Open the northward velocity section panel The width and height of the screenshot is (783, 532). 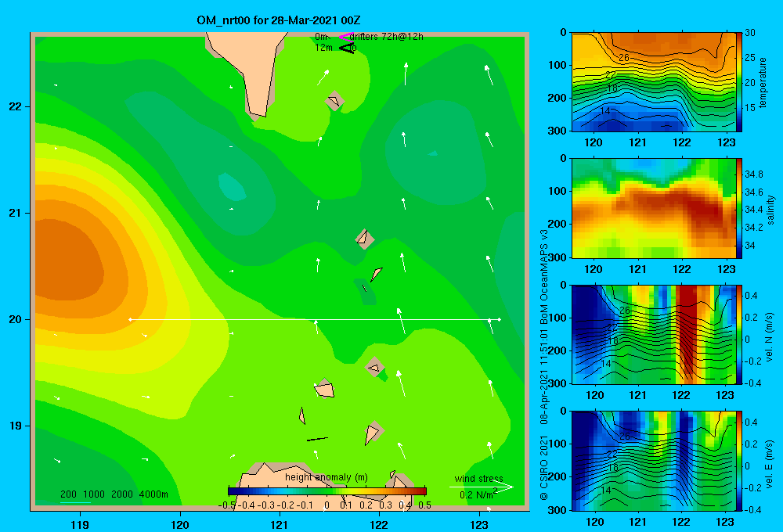654,334
